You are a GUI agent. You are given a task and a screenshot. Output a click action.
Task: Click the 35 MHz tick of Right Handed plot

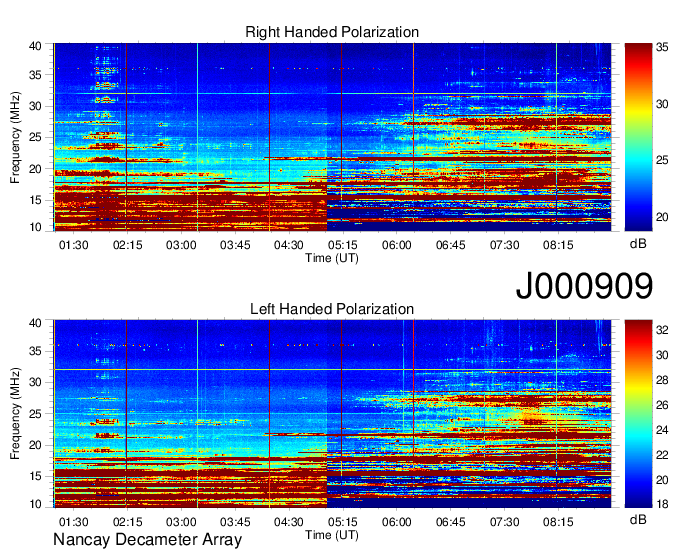35,75
